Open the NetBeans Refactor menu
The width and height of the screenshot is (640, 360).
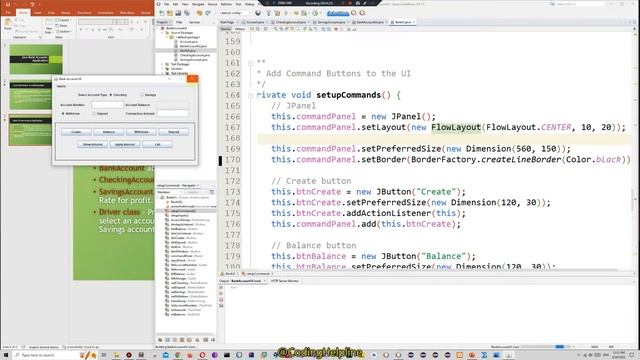point(226,4)
